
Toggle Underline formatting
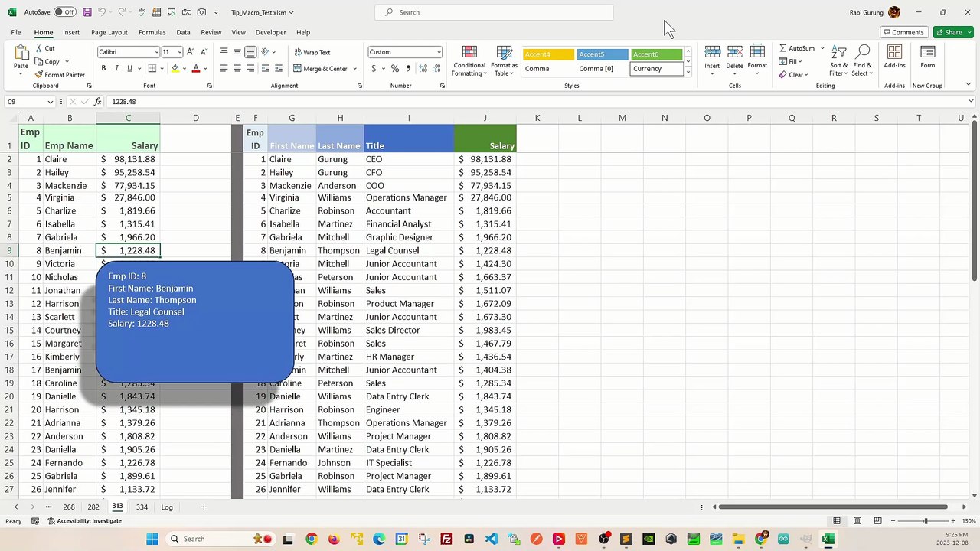click(x=129, y=68)
